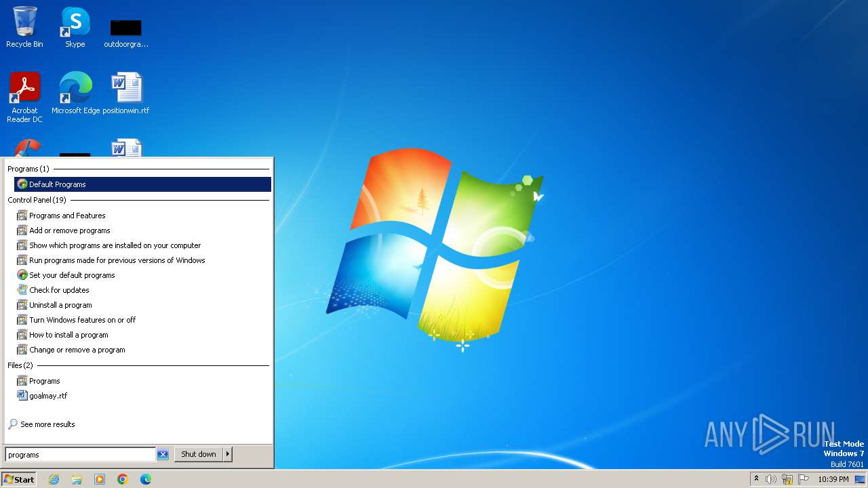Select Microsoft Edge desktop shortcut
Viewport: 868px width, 488px height.
[75, 93]
